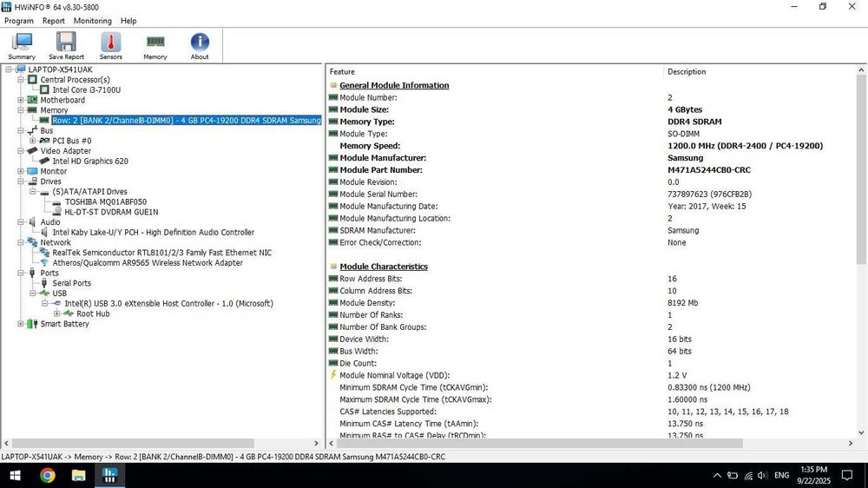Expand the PCI Bus #0 node
This screenshot has width=868, height=488.
[33, 141]
